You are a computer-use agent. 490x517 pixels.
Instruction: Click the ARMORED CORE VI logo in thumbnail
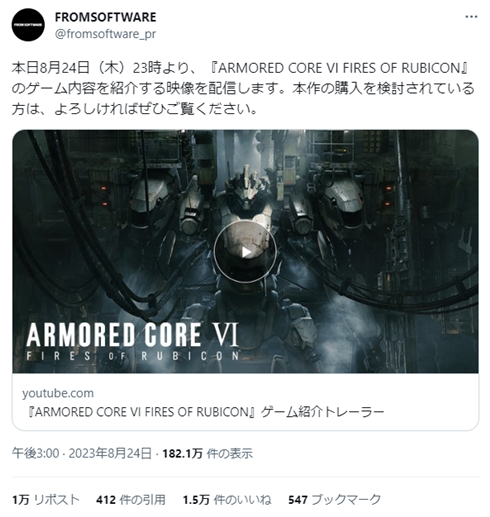133,341
